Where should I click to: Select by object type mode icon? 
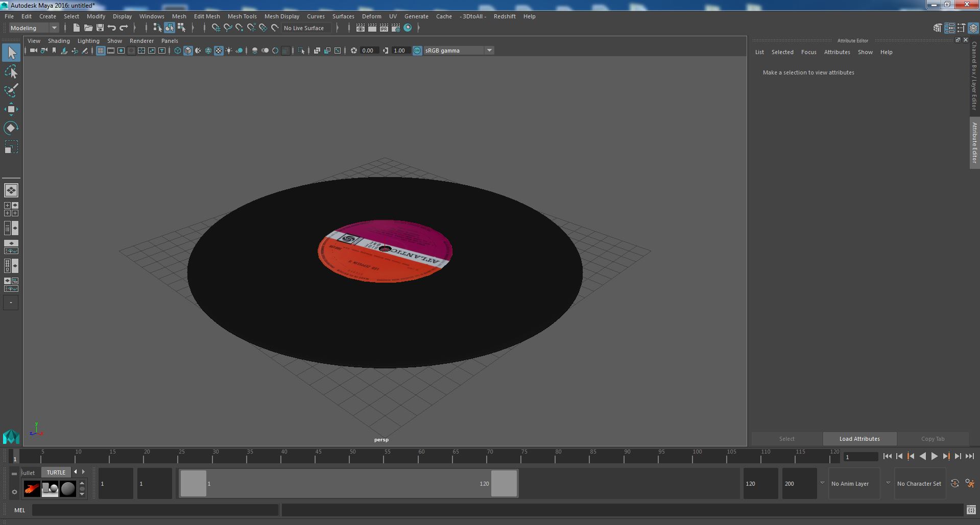coord(169,28)
